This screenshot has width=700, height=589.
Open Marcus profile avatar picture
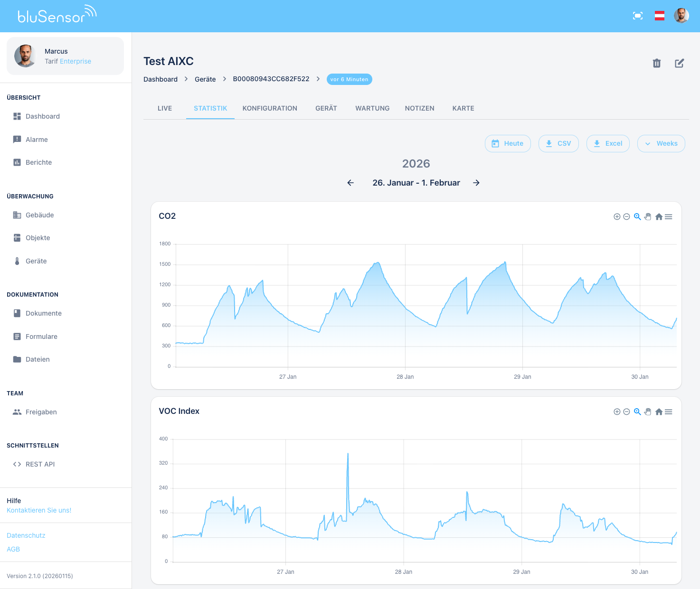pyautogui.click(x=25, y=56)
